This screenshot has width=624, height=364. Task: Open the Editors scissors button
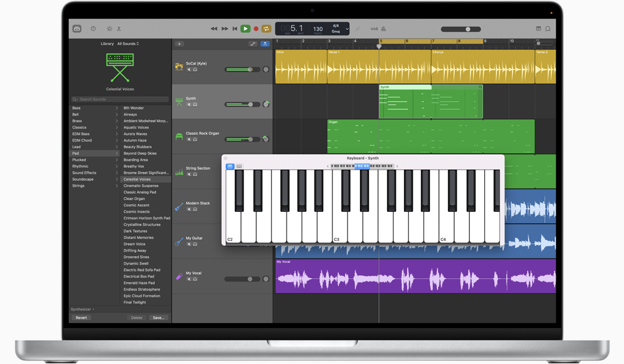pyautogui.click(x=119, y=29)
